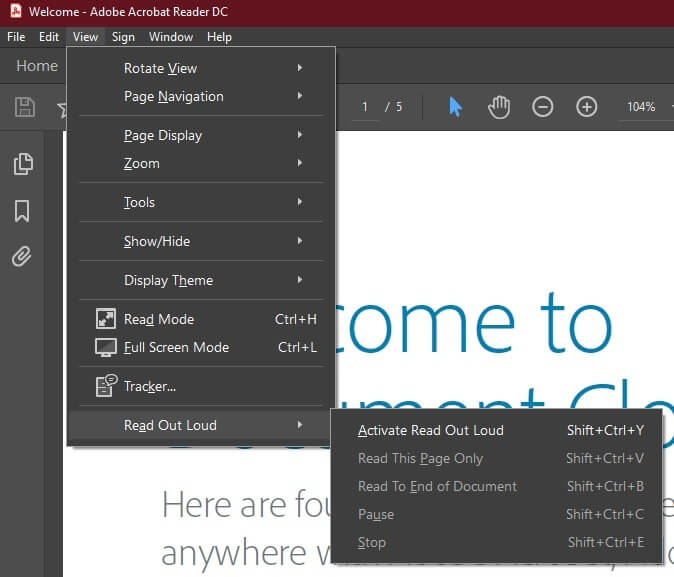Open the Page Thumbnails sidebar panel

pyautogui.click(x=22, y=164)
